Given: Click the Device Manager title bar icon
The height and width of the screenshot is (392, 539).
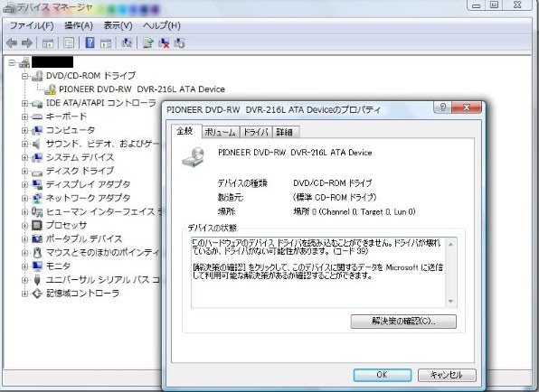Looking at the screenshot, I should pyautogui.click(x=9, y=7).
